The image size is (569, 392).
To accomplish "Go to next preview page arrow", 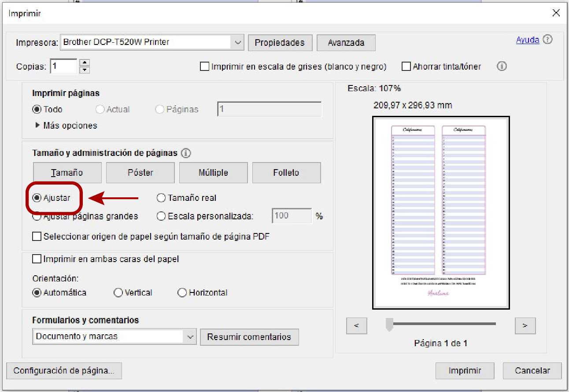I will click(525, 326).
